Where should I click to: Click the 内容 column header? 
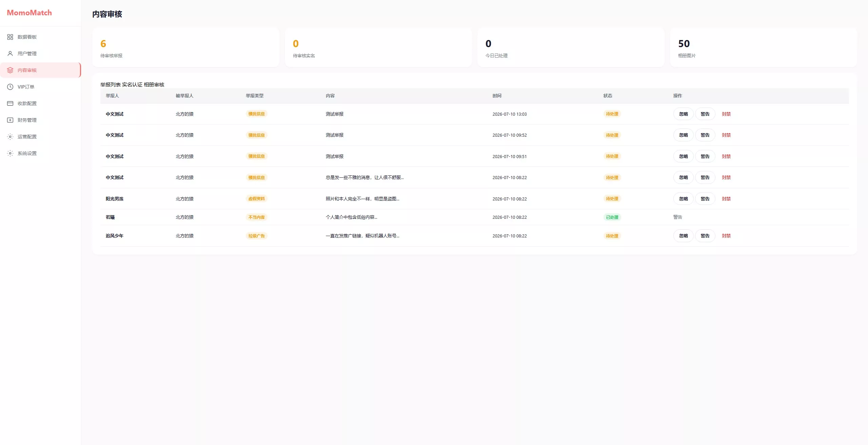pos(330,96)
